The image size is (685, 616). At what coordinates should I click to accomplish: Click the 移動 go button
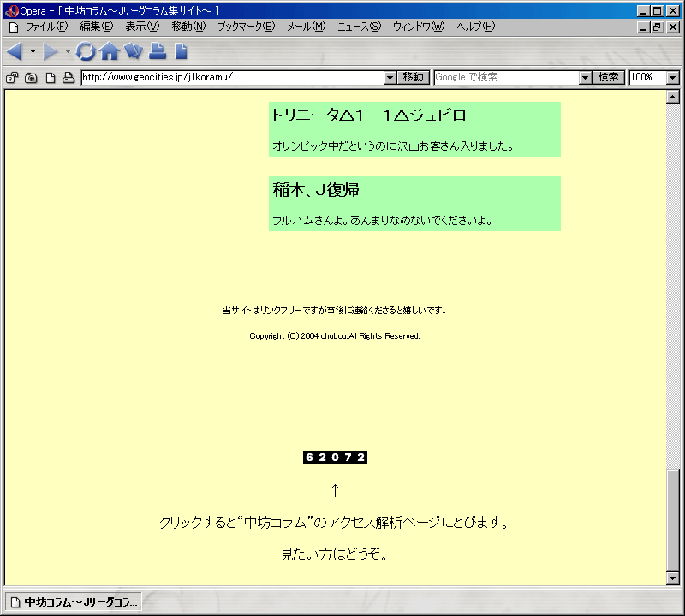coord(414,77)
